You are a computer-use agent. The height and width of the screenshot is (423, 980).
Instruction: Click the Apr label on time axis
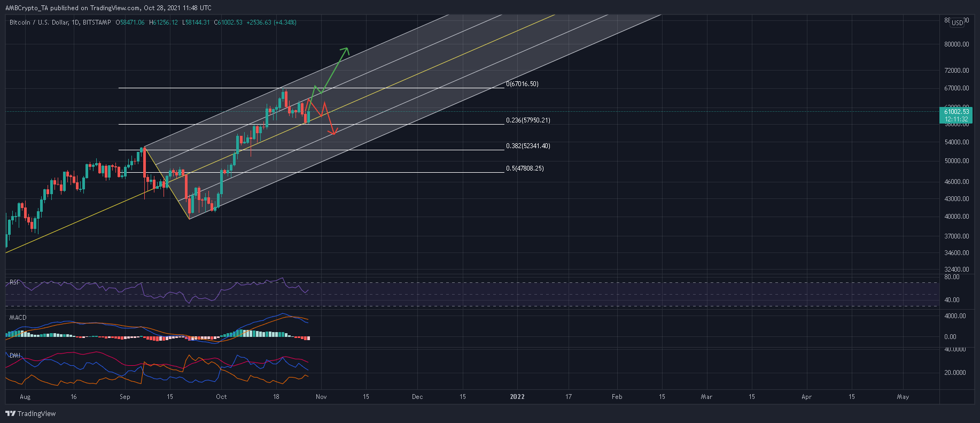click(806, 397)
